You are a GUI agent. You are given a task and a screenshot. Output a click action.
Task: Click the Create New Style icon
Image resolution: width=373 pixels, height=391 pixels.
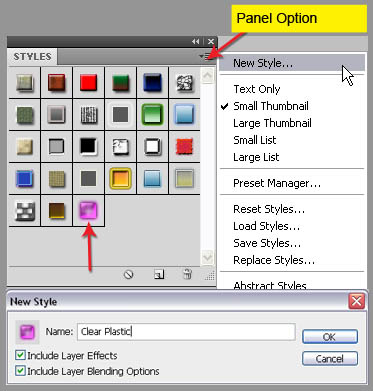[x=159, y=274]
